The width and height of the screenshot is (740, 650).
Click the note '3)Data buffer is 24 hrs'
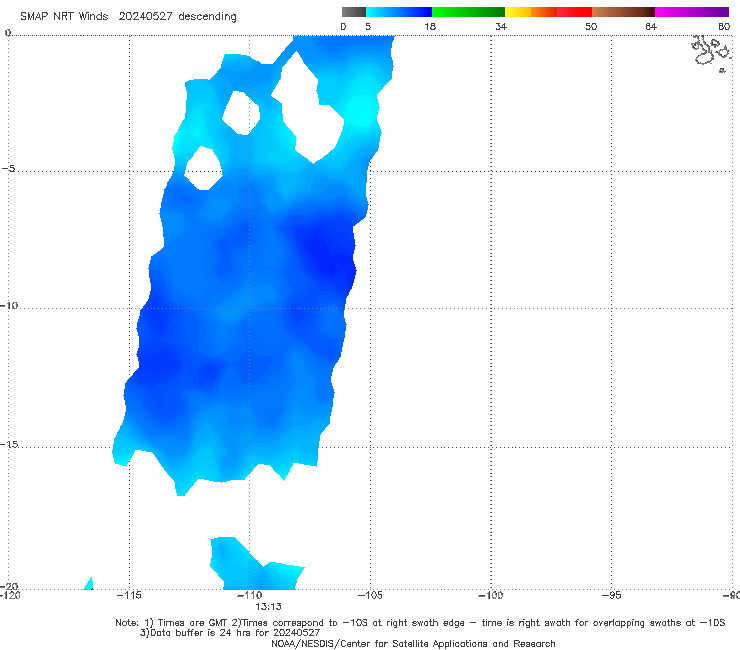tap(230, 633)
